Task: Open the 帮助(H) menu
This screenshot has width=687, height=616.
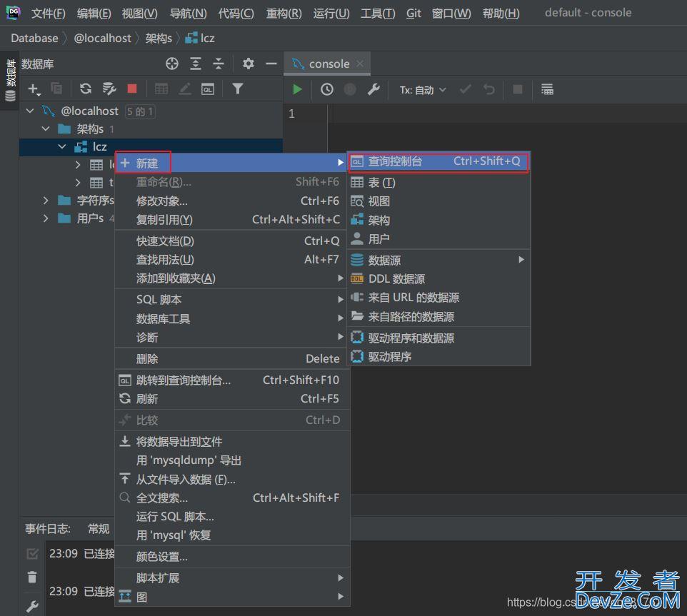Action: coord(501,14)
